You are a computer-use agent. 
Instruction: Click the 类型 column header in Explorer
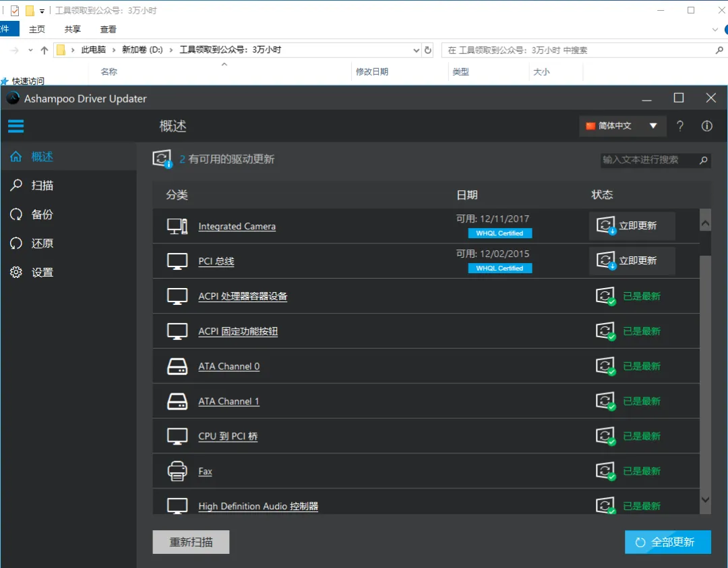(460, 72)
